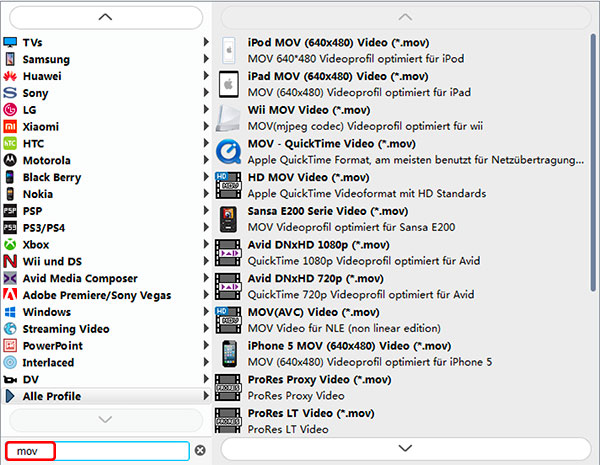Expand the DV submenu arrow
Screen dimensions: 600x465
[206, 379]
